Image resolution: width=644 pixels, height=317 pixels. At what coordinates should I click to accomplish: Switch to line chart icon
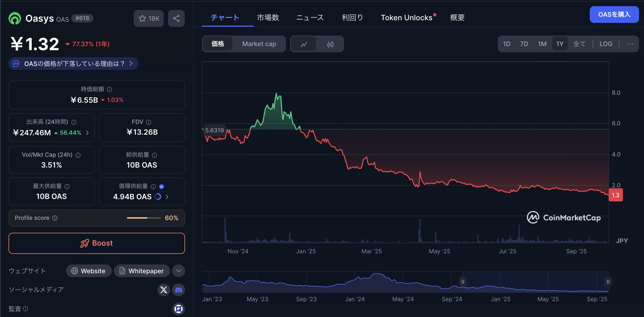[304, 44]
